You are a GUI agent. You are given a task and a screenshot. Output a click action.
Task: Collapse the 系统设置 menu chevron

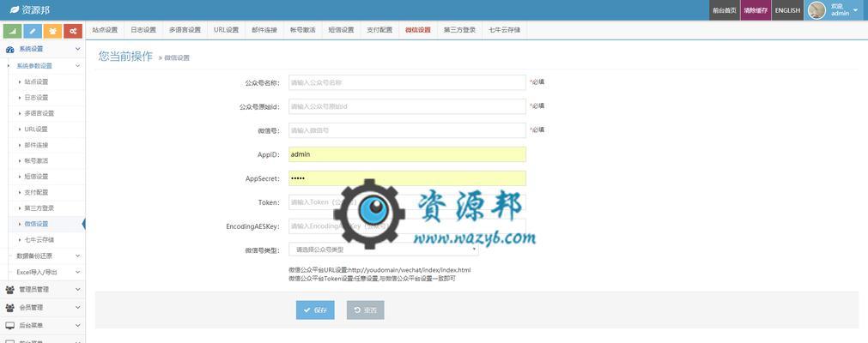point(77,49)
